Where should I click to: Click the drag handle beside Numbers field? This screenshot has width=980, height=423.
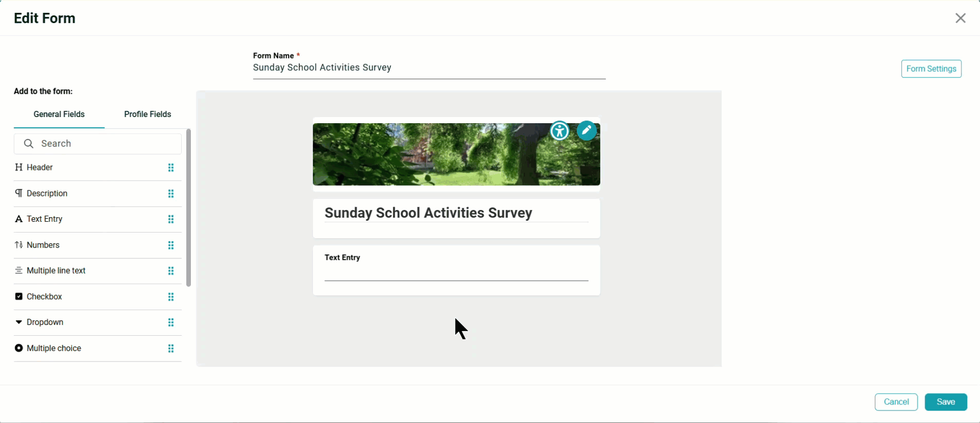(171, 245)
